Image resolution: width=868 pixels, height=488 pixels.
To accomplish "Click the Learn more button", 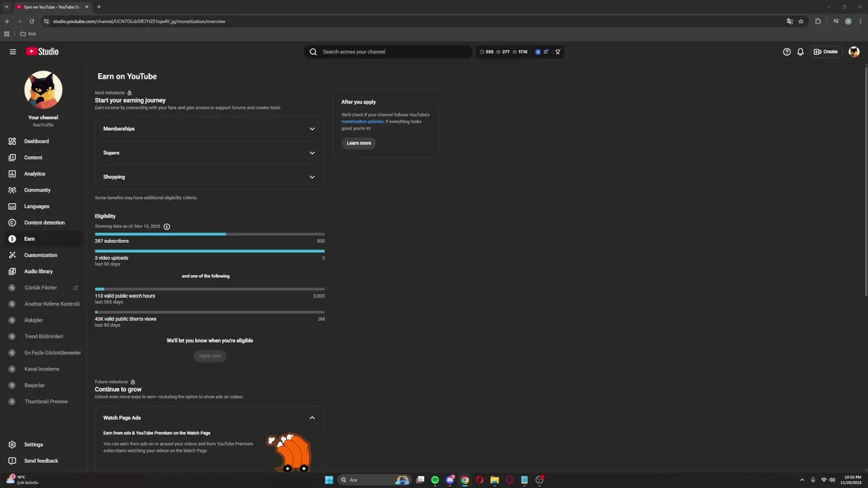I will point(359,143).
